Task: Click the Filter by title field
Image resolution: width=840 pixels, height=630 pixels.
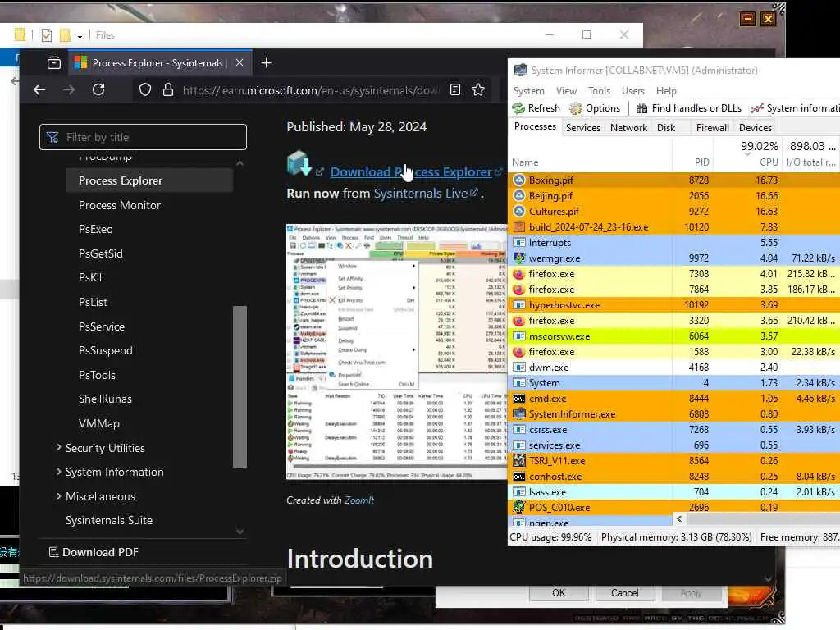Action: pyautogui.click(x=143, y=137)
